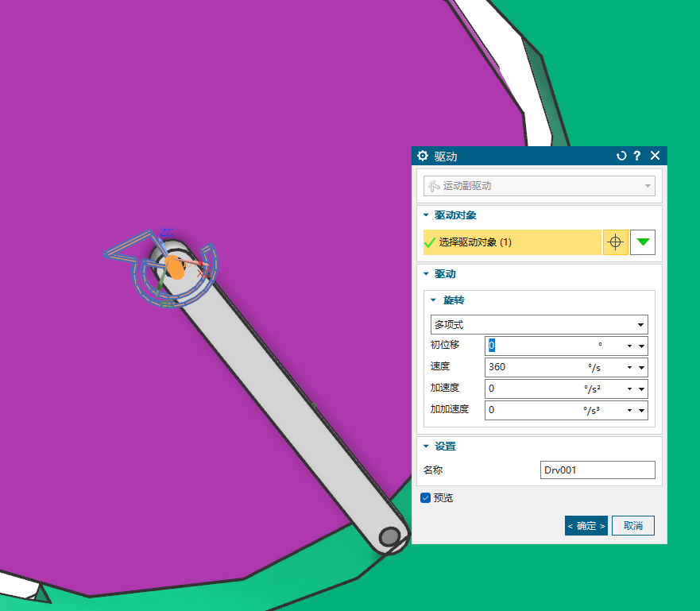Click the 名称 field containing Drv001
This screenshot has width=700, height=611.
point(597,470)
